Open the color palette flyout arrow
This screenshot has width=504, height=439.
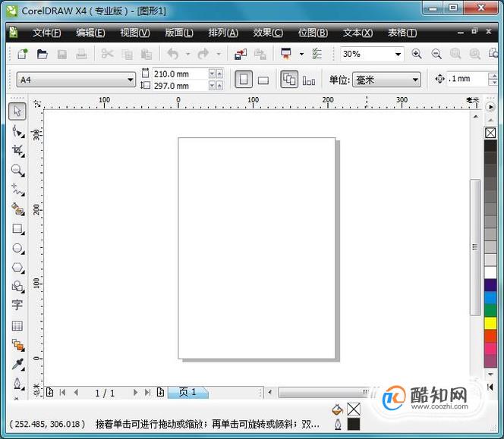490,107
